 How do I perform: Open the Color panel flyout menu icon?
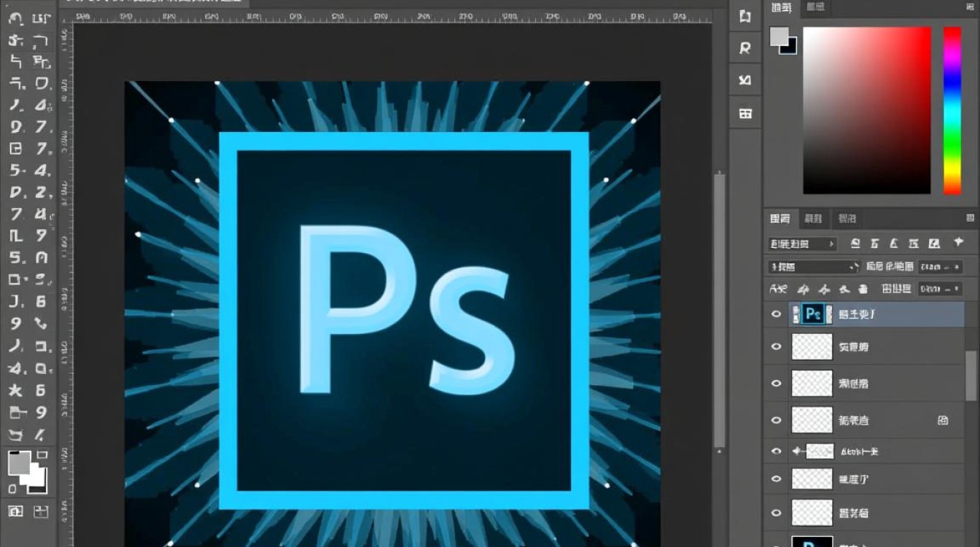pyautogui.click(x=970, y=7)
